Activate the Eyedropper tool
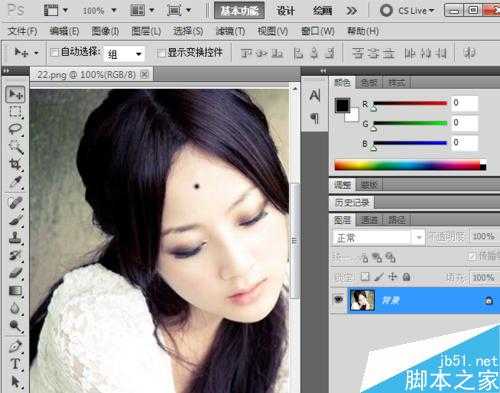 15,182
